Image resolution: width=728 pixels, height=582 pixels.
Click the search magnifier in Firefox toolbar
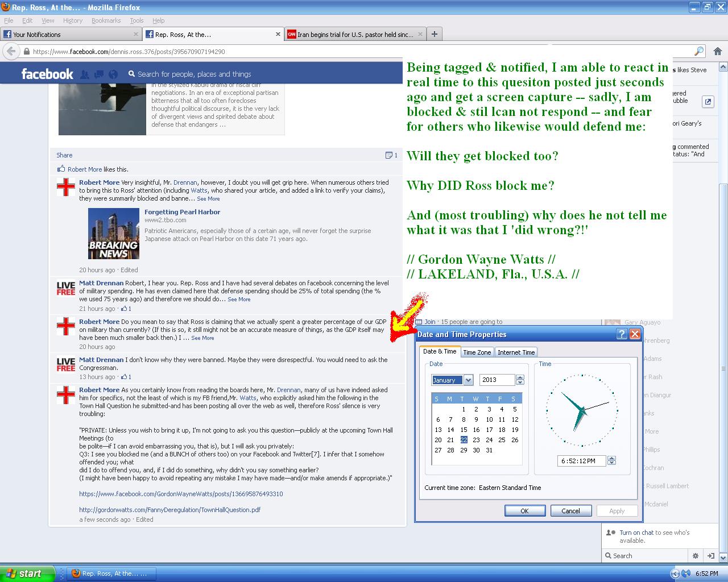[699, 51]
